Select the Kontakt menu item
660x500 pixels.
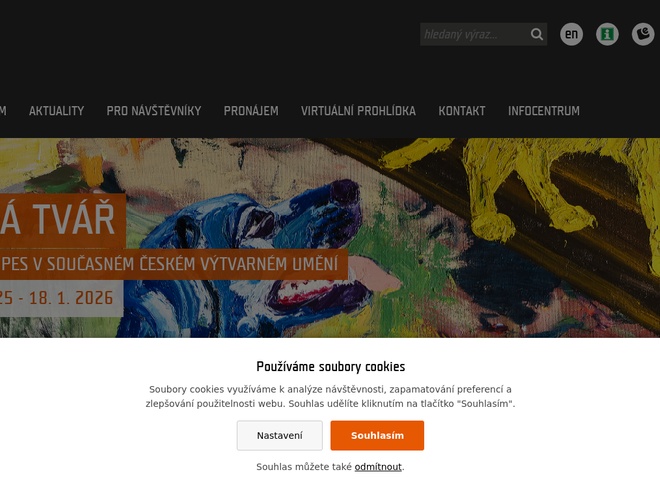pyautogui.click(x=462, y=111)
